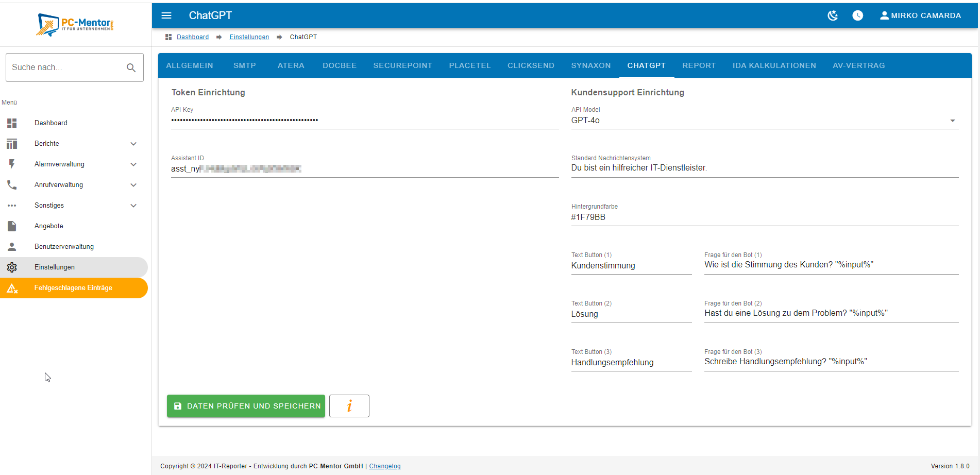Open Fehlgeschlagene Einträge menu entry
Screen dimensions: 980x475
coord(74,288)
